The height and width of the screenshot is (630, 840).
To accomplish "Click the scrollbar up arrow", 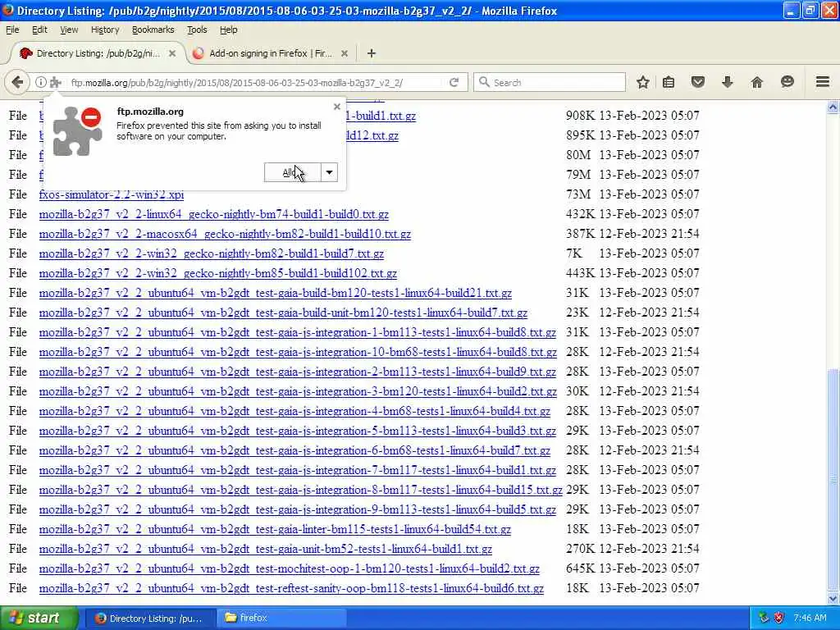I will point(833,107).
